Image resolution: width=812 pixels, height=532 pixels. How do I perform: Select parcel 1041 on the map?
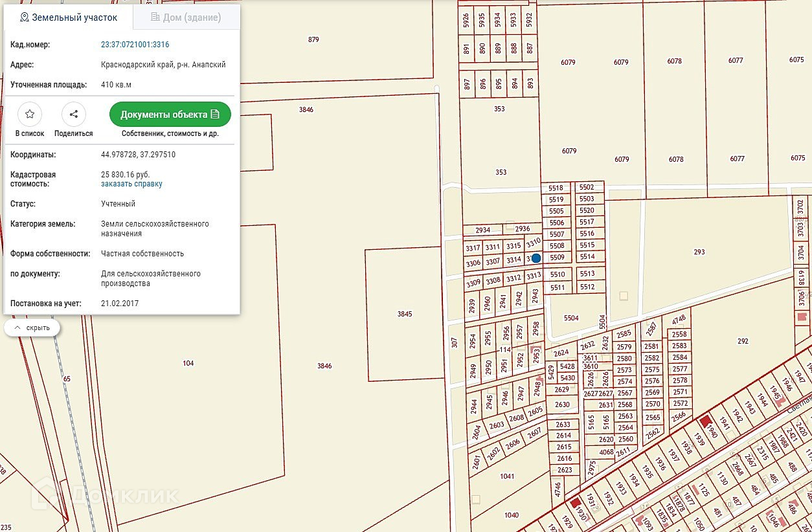click(x=507, y=476)
